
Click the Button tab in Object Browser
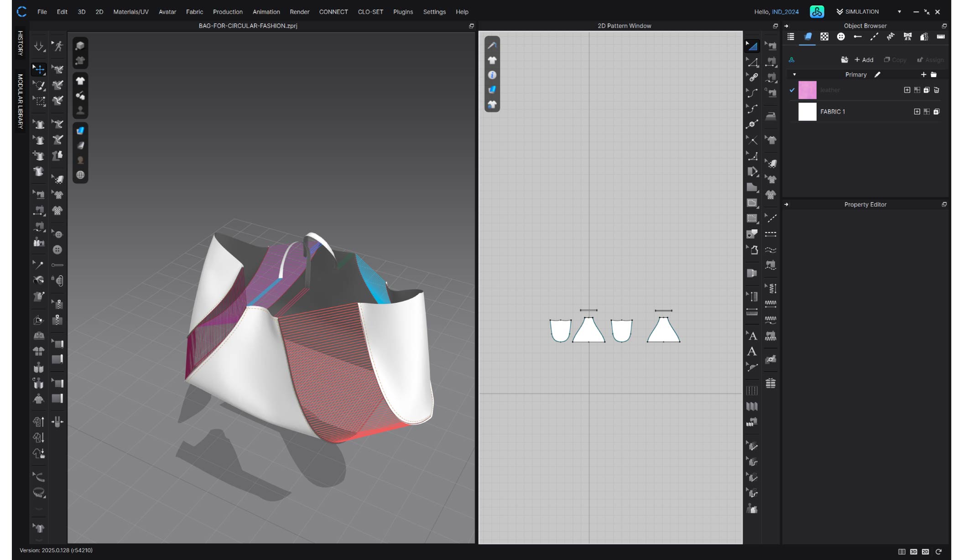(x=841, y=37)
